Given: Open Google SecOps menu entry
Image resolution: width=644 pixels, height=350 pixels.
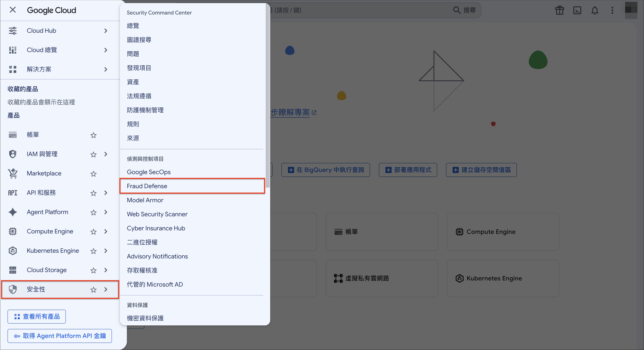Looking at the screenshot, I should (192, 172).
